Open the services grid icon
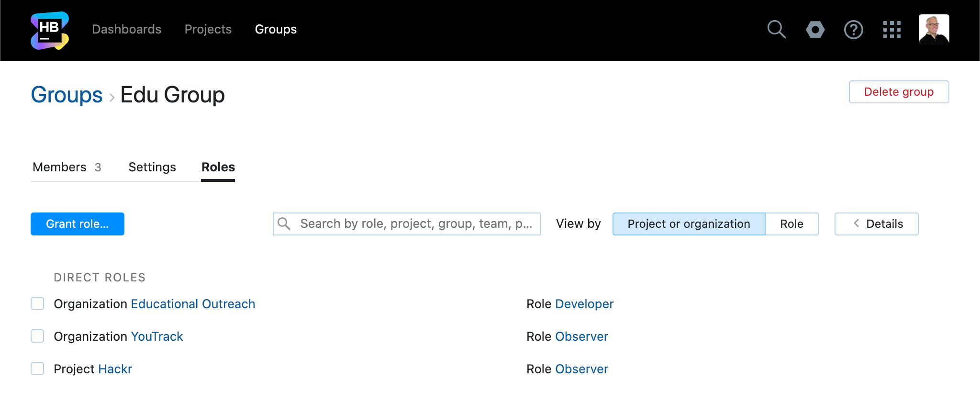The width and height of the screenshot is (980, 402). [x=891, y=30]
